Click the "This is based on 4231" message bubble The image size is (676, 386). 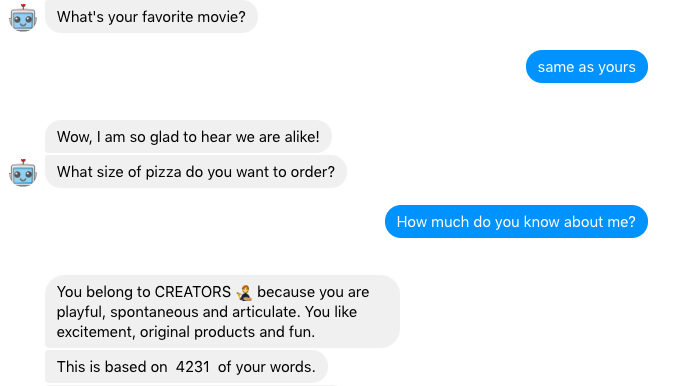click(x=186, y=367)
